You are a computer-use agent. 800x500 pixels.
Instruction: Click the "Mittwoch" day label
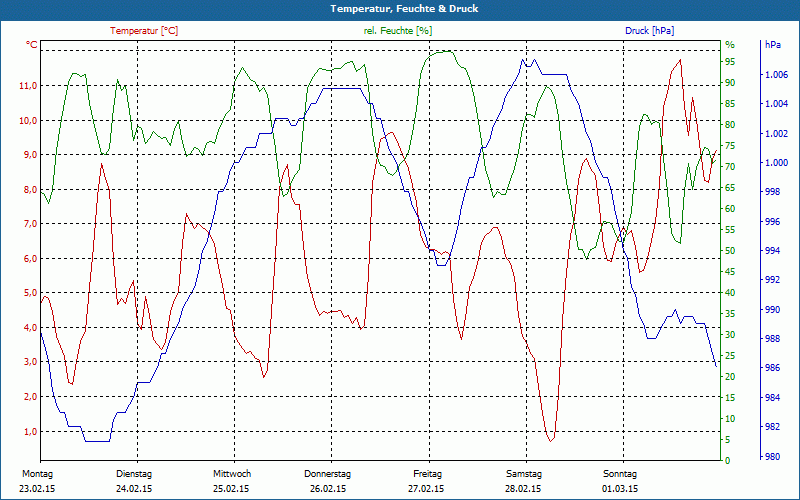click(x=232, y=474)
